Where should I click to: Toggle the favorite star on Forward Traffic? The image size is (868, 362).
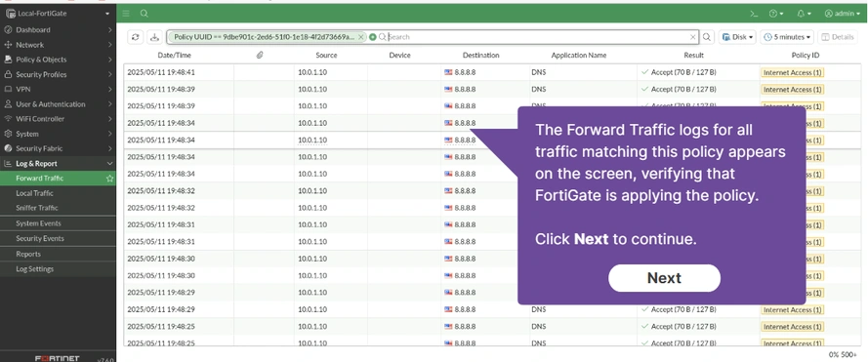[109, 179]
